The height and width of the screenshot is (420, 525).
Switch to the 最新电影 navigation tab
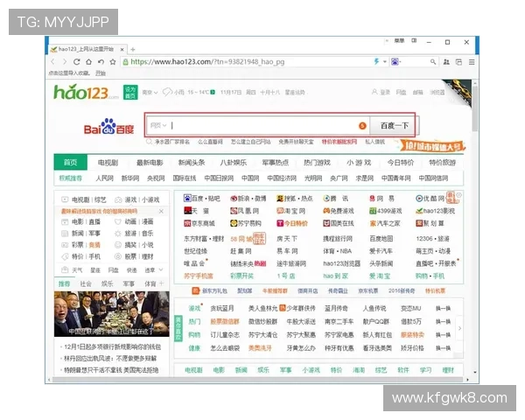click(x=150, y=163)
